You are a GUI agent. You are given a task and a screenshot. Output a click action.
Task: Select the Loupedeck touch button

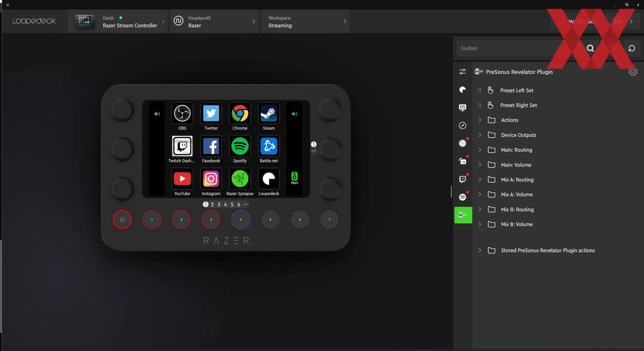(269, 179)
